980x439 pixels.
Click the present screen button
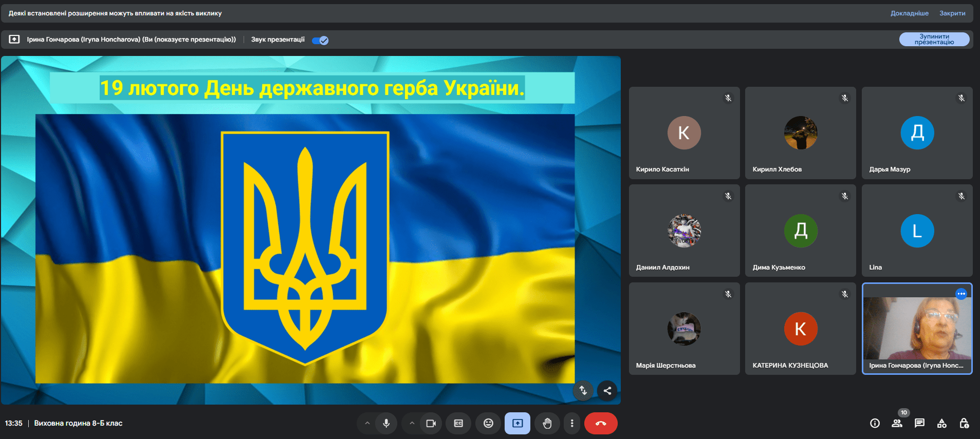click(517, 424)
